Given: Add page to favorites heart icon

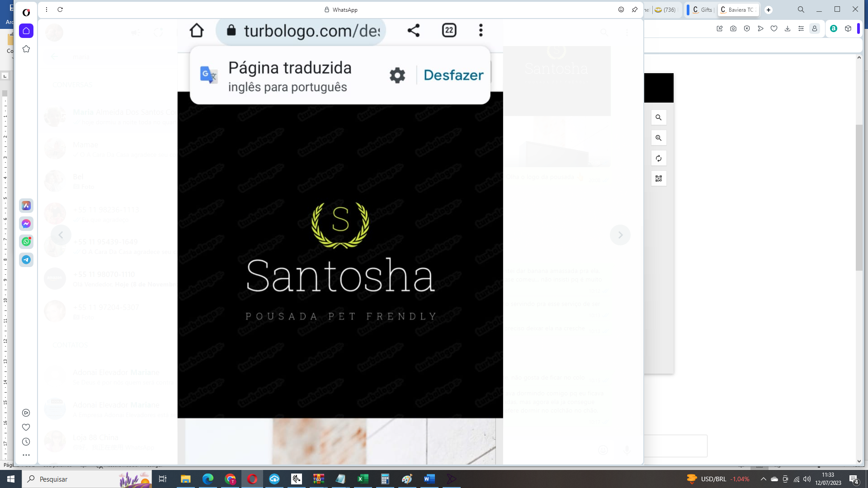Looking at the screenshot, I should [774, 28].
